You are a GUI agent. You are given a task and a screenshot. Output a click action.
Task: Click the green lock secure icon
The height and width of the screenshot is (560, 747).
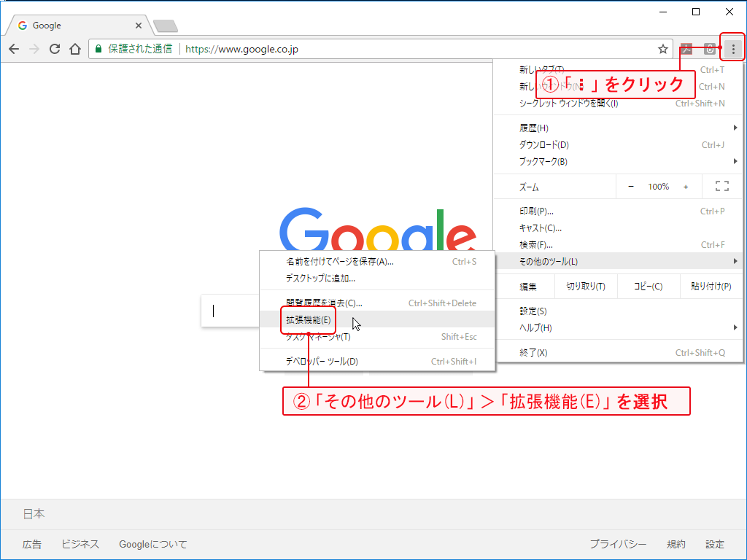[98, 49]
